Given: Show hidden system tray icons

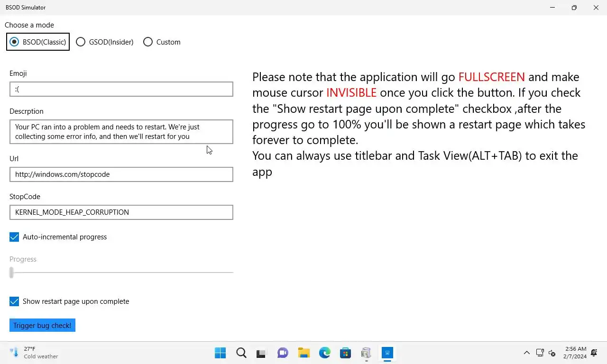Looking at the screenshot, I should (x=526, y=353).
